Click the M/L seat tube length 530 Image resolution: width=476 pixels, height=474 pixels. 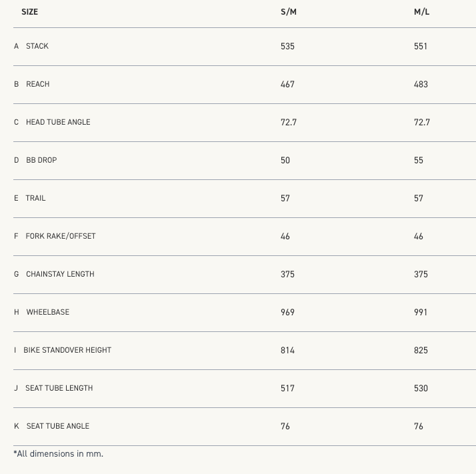click(421, 388)
